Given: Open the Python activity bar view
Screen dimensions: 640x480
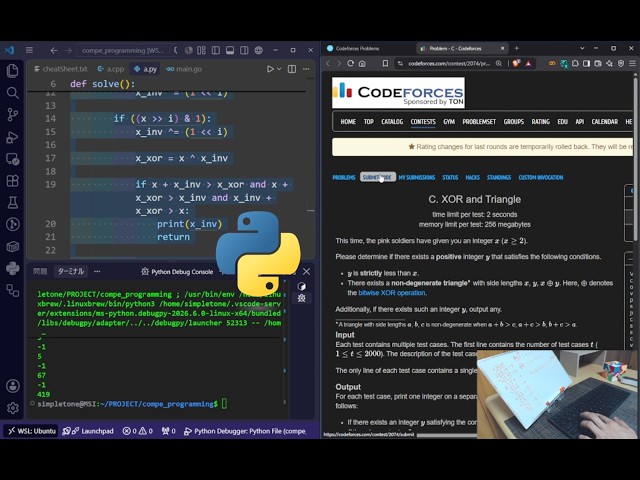Looking at the screenshot, I should 13,268.
